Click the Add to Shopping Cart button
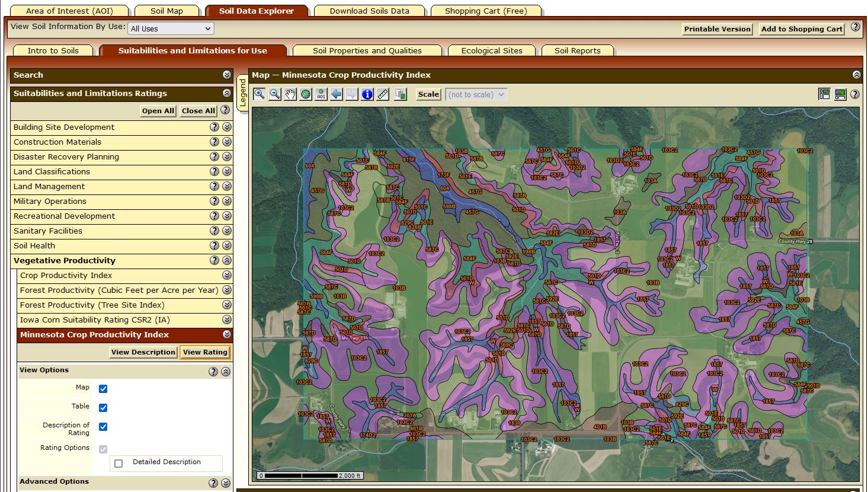 pyautogui.click(x=802, y=29)
